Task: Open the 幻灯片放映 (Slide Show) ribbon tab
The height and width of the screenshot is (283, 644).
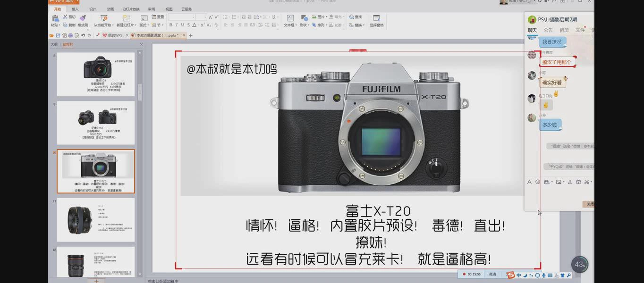Action: tap(131, 9)
